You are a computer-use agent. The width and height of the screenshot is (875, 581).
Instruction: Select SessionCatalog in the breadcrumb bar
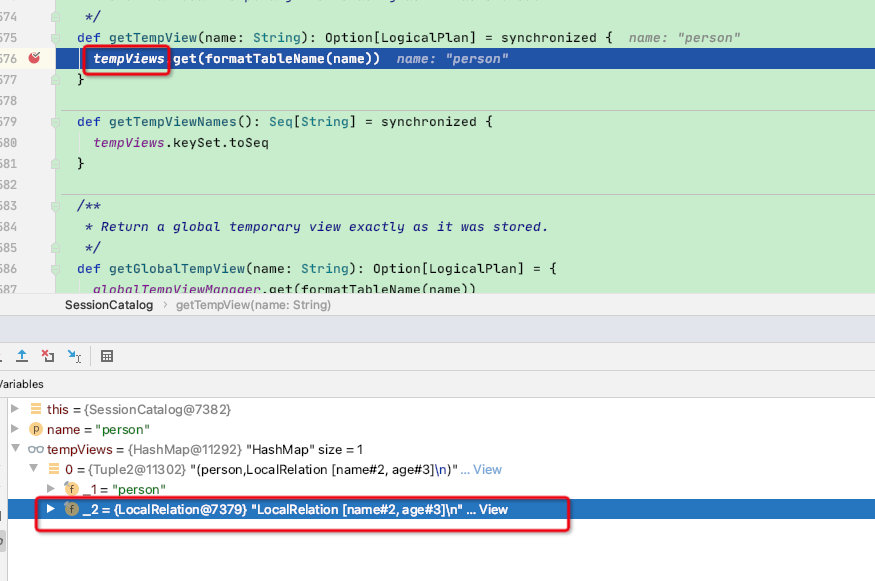[109, 305]
